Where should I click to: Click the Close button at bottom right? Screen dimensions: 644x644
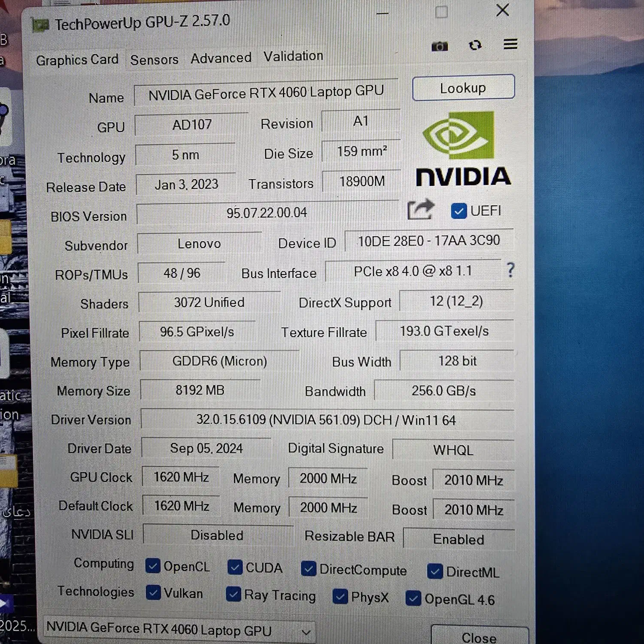coord(479,637)
